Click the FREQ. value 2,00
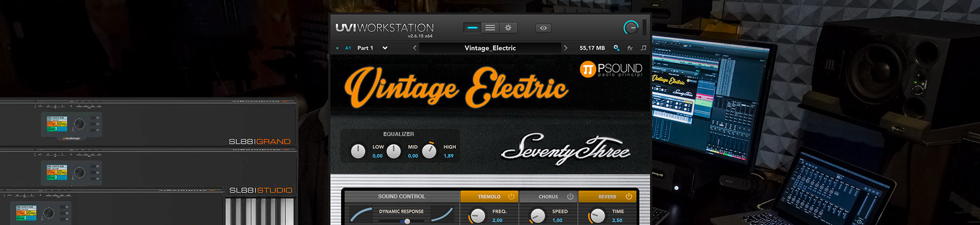980x225 pixels. point(497,220)
